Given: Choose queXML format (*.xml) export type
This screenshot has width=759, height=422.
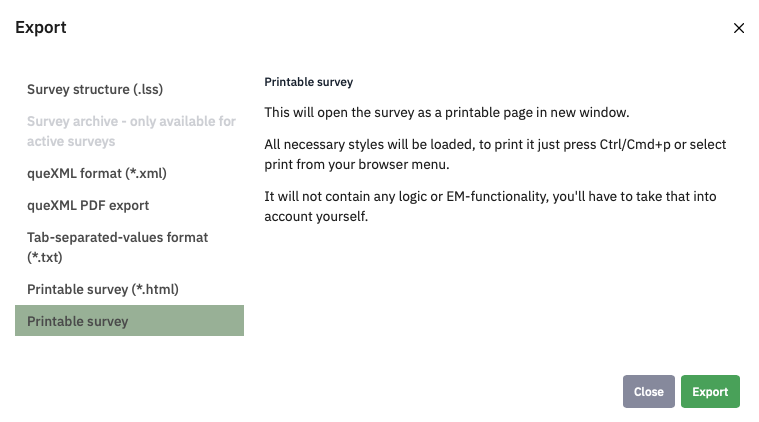Looking at the screenshot, I should tap(97, 173).
